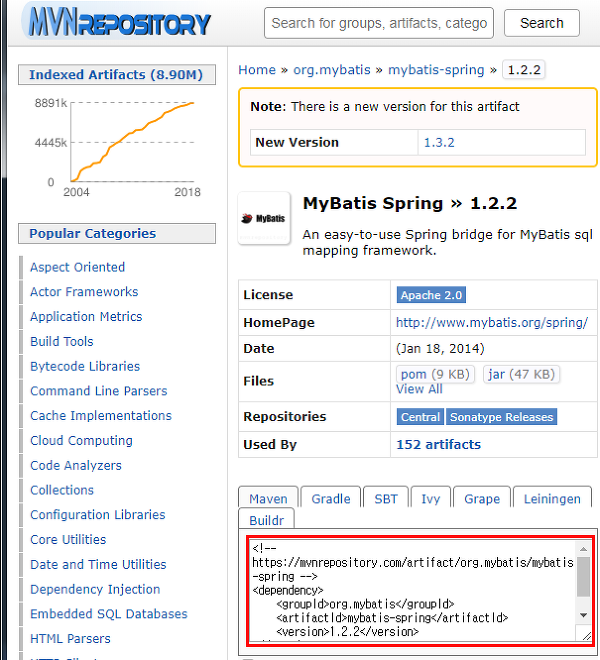Screen dimensions: 600x660
Task: Open the Cache Implementations category
Action: 101,415
